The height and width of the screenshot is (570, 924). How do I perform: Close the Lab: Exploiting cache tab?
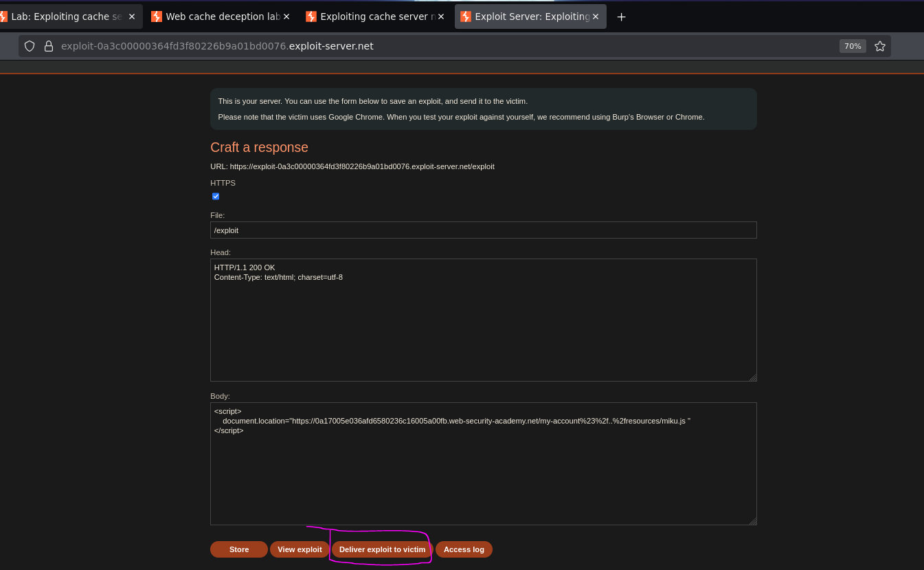(132, 17)
